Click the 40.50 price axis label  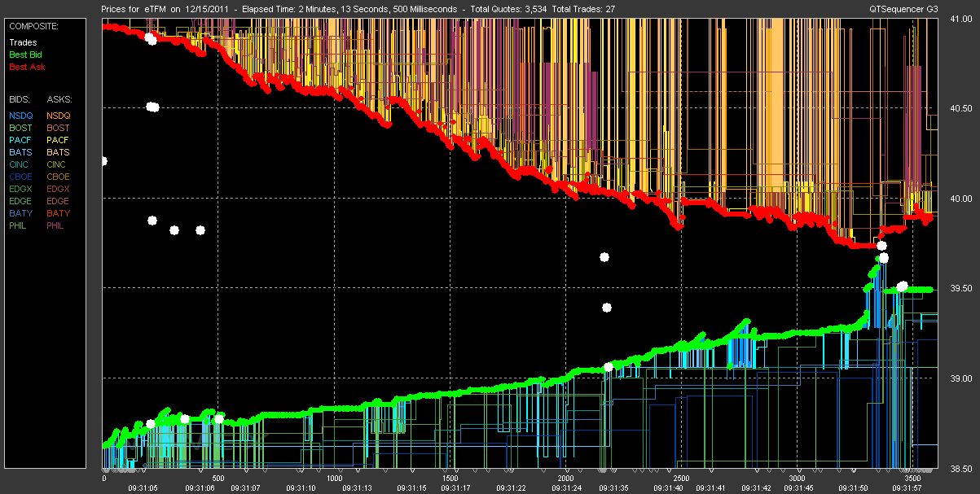click(x=961, y=108)
